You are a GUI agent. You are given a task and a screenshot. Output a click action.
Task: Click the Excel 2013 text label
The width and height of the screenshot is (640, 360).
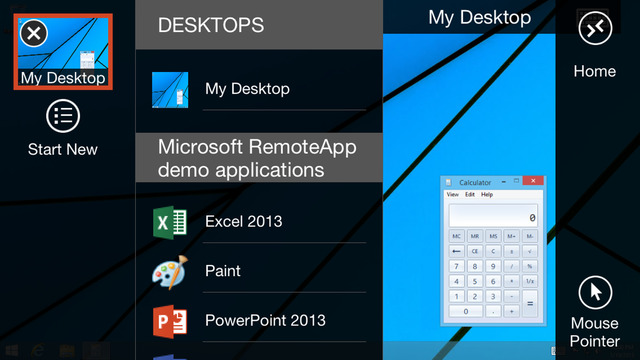[244, 222]
